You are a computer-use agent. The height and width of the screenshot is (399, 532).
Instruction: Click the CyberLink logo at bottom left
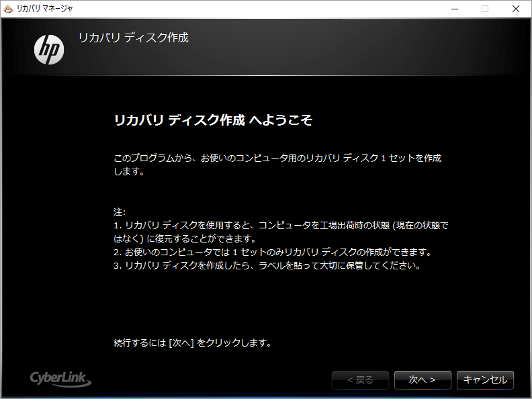[60, 379]
